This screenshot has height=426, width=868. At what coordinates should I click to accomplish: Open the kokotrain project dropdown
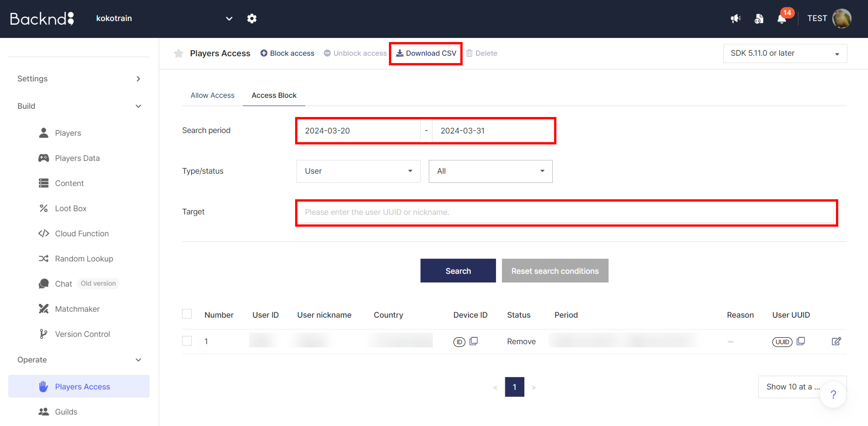coord(164,19)
